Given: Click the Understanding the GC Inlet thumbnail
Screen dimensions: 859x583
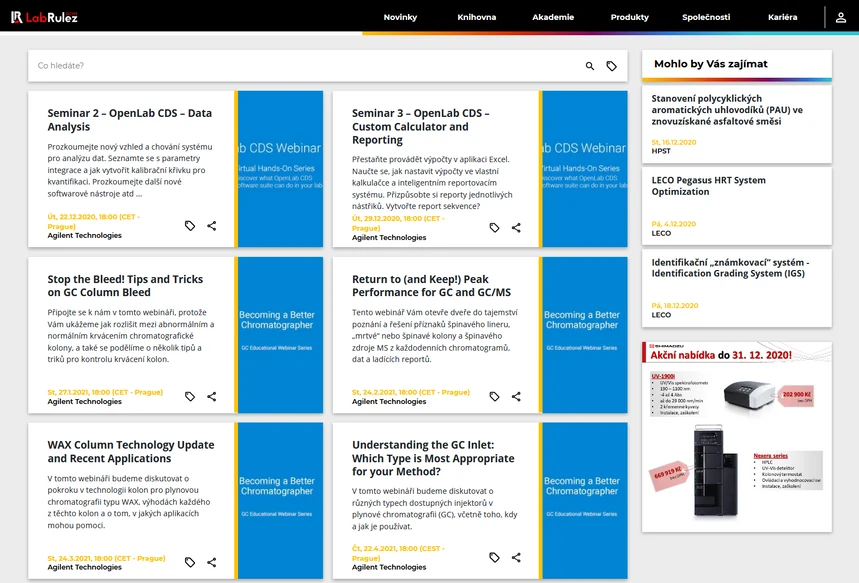Looking at the screenshot, I should (585, 500).
